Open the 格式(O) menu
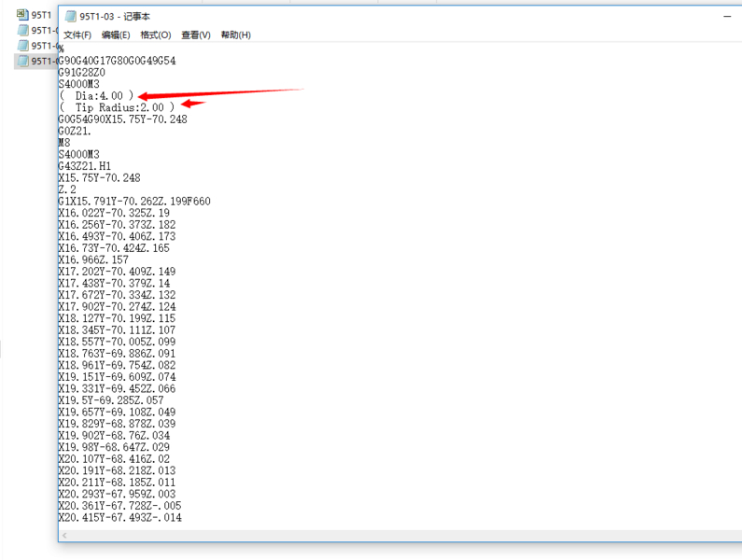This screenshot has width=742, height=560. point(156,35)
